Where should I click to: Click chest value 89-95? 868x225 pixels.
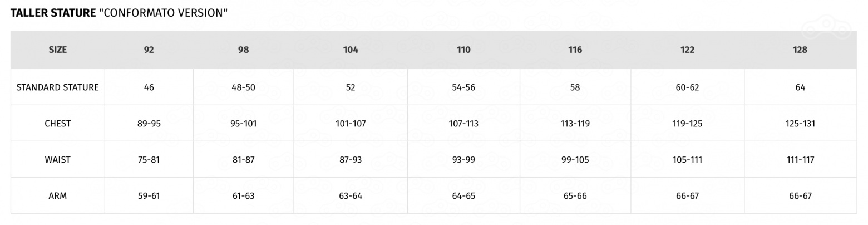click(x=149, y=124)
